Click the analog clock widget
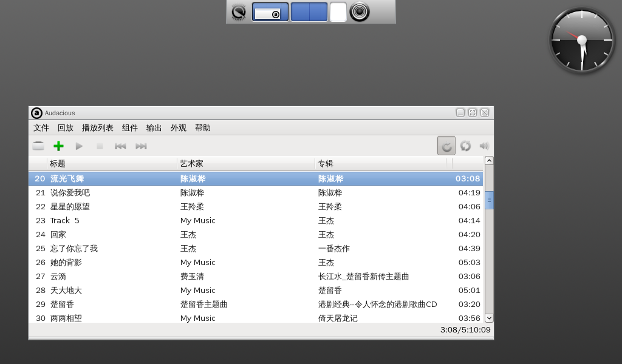This screenshot has width=622, height=364. (x=582, y=40)
